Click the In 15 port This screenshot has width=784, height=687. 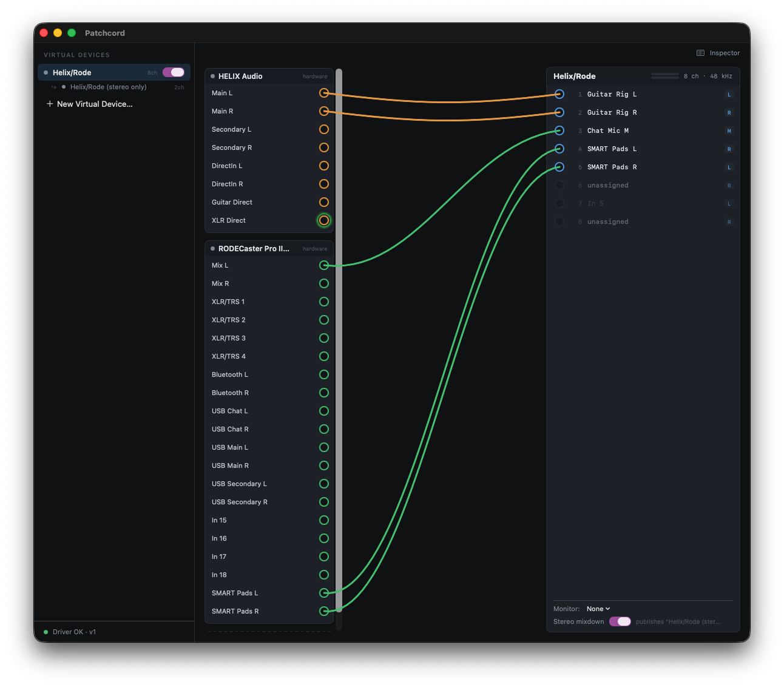324,520
